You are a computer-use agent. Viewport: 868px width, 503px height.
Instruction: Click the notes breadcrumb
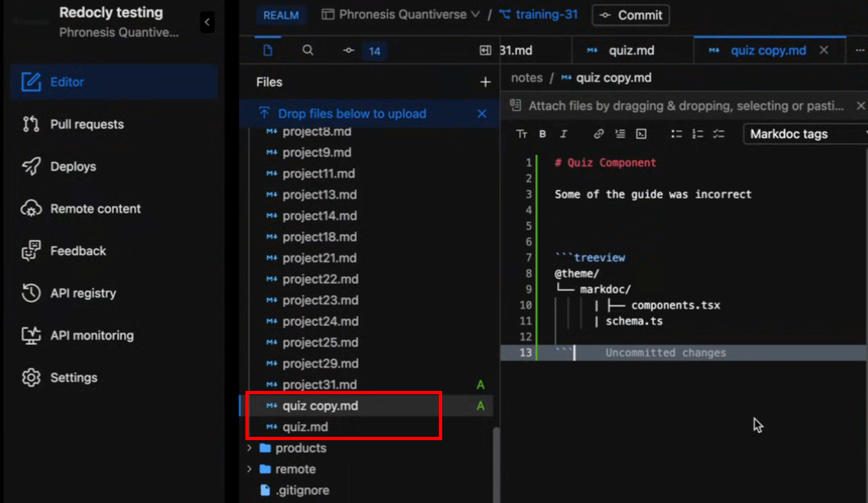[526, 78]
